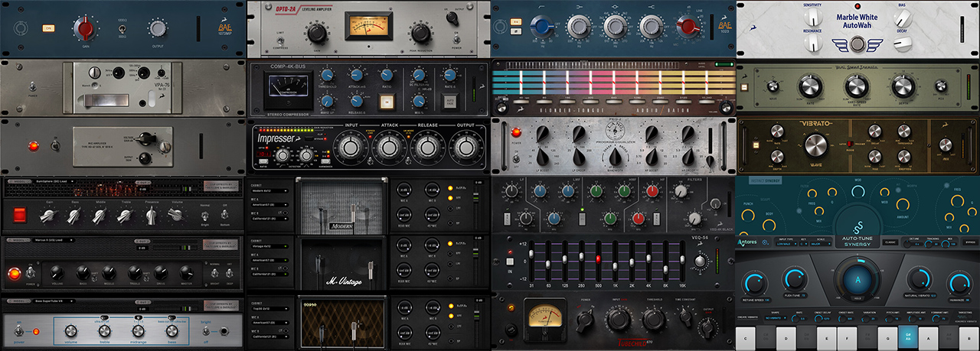
Task: Open the Bass SuperTube VR model dropdown
Action: click(54, 301)
